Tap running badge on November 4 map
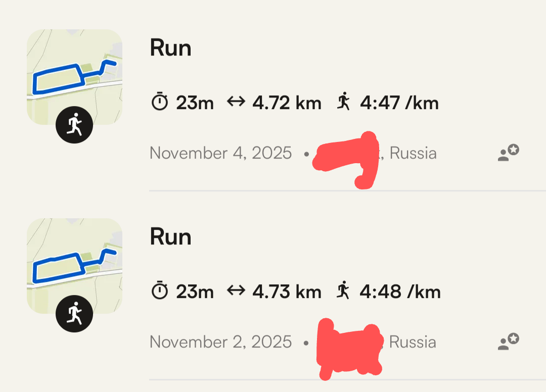Viewport: 546px width, 392px height. [x=74, y=124]
